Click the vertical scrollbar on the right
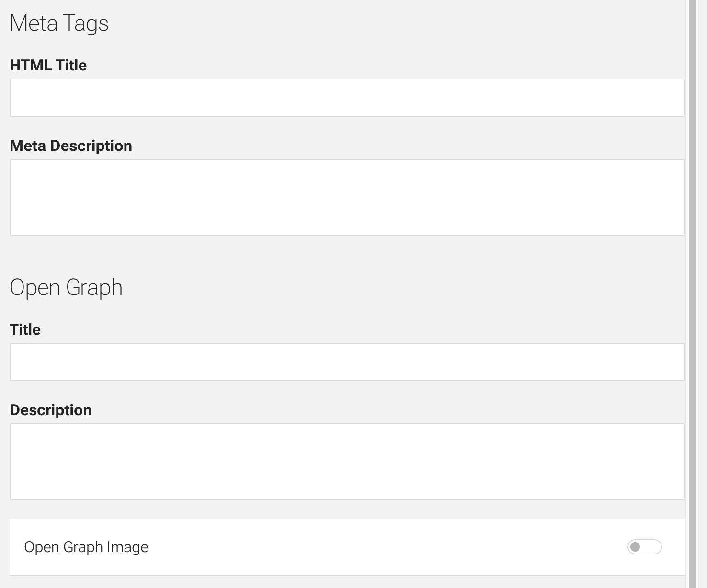This screenshot has height=588, width=707. (x=693, y=287)
